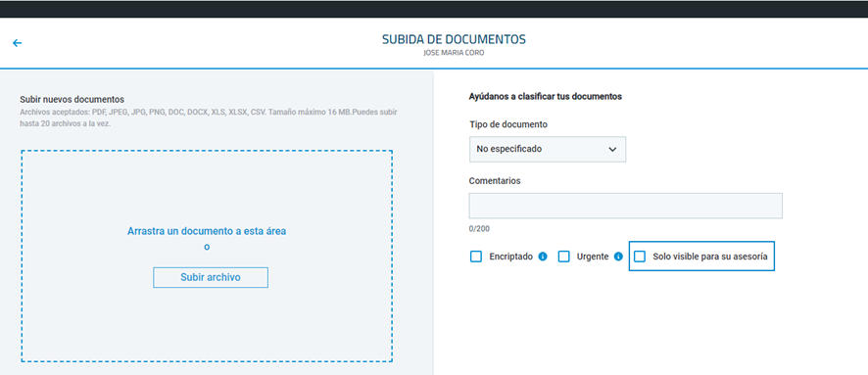Focus the Comentarios text field
Image resolution: width=868 pixels, height=375 pixels.
[626, 206]
